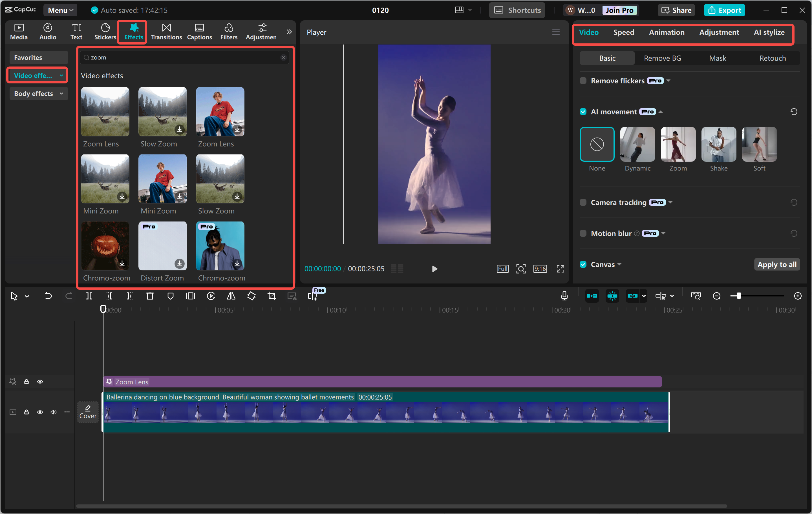Select the Slow Zoom effect thumbnail

pyautogui.click(x=162, y=112)
